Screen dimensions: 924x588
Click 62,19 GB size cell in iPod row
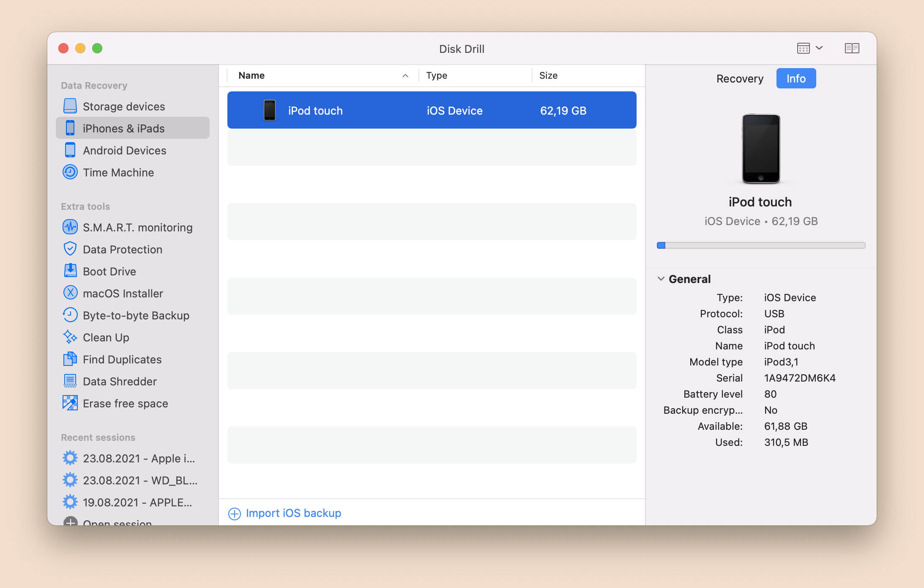pyautogui.click(x=563, y=110)
